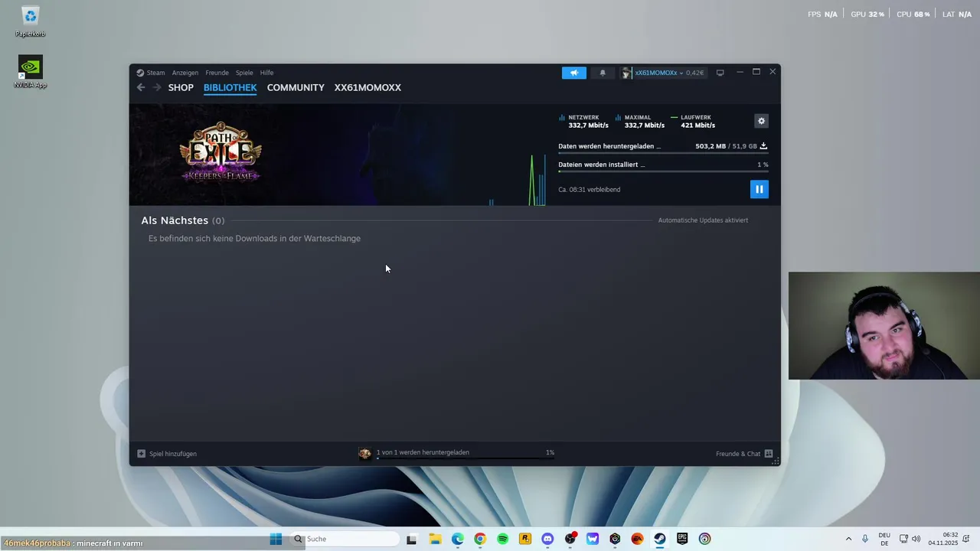
Task: Open the XX61MOMOXX profile tab
Action: pyautogui.click(x=367, y=87)
